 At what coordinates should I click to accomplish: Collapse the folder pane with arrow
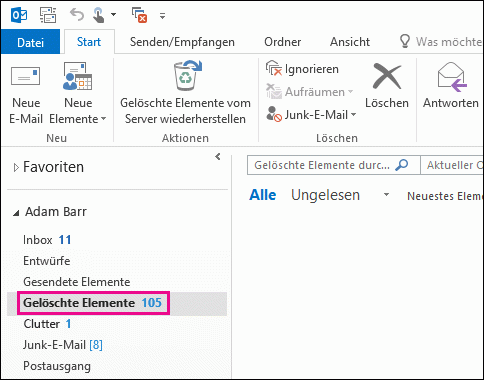click(x=218, y=156)
